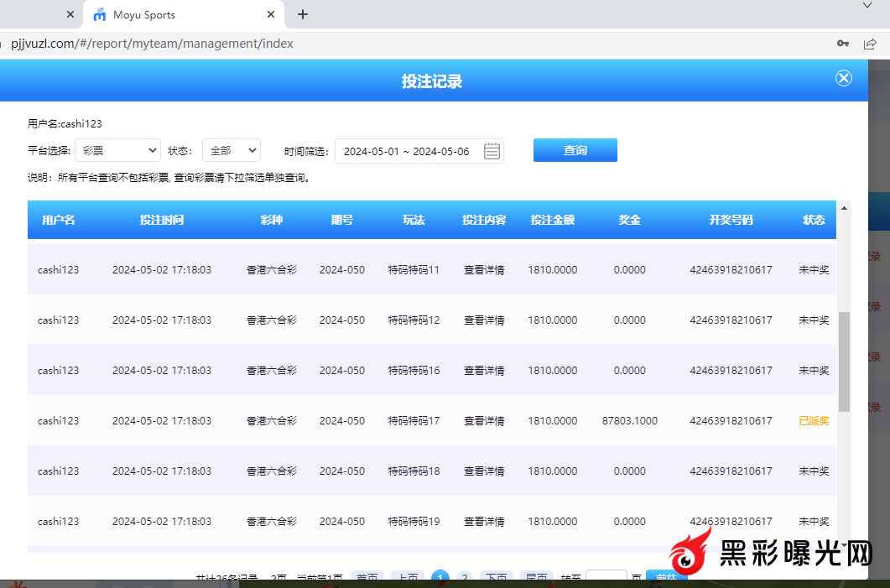
Task: Open 查看详情 for the 特码特码11 bet
Action: [x=484, y=270]
